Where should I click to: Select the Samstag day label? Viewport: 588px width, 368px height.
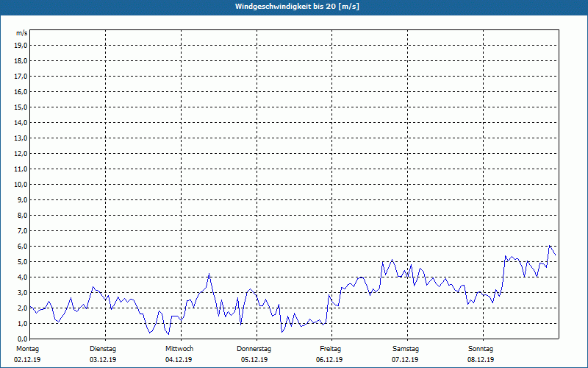406,349
